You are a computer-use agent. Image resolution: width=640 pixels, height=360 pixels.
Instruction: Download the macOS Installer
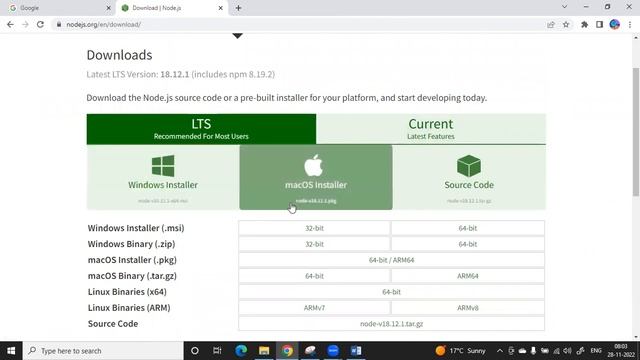pos(316,178)
